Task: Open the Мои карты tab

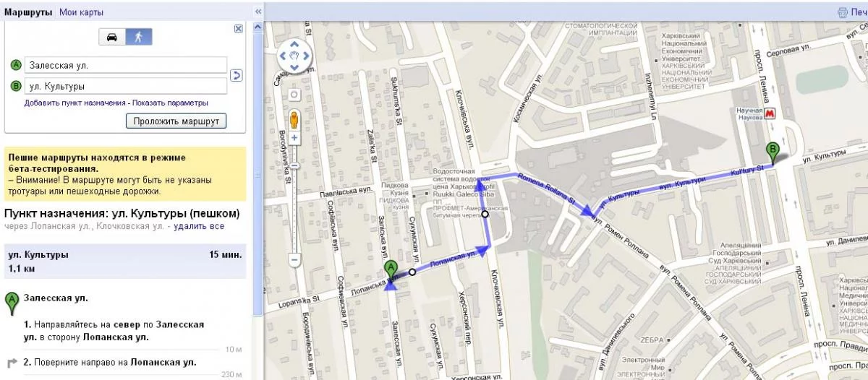Action: tap(81, 12)
